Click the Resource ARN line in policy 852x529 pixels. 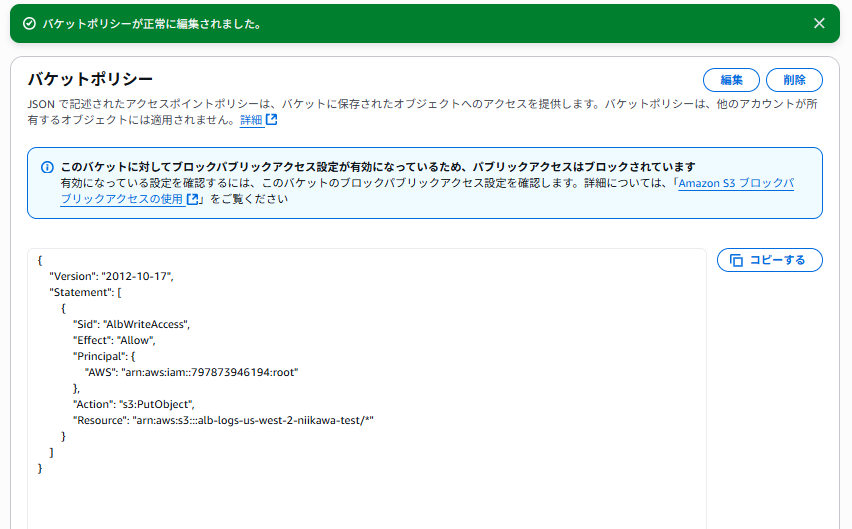(223, 420)
